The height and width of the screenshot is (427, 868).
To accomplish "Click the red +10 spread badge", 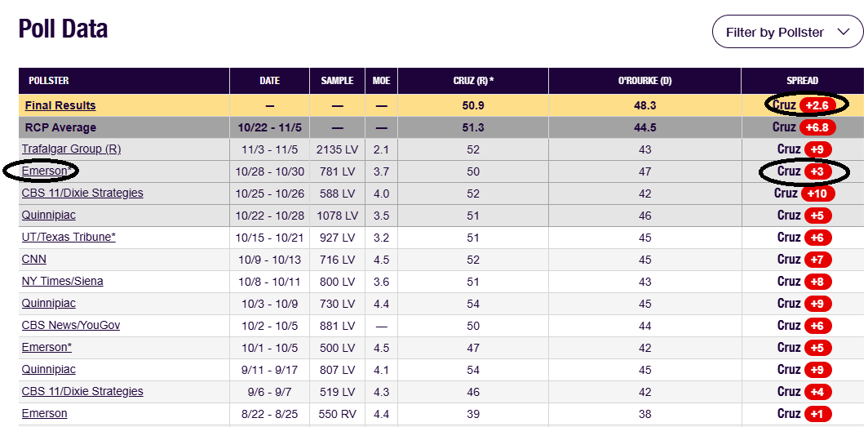I will pyautogui.click(x=817, y=193).
